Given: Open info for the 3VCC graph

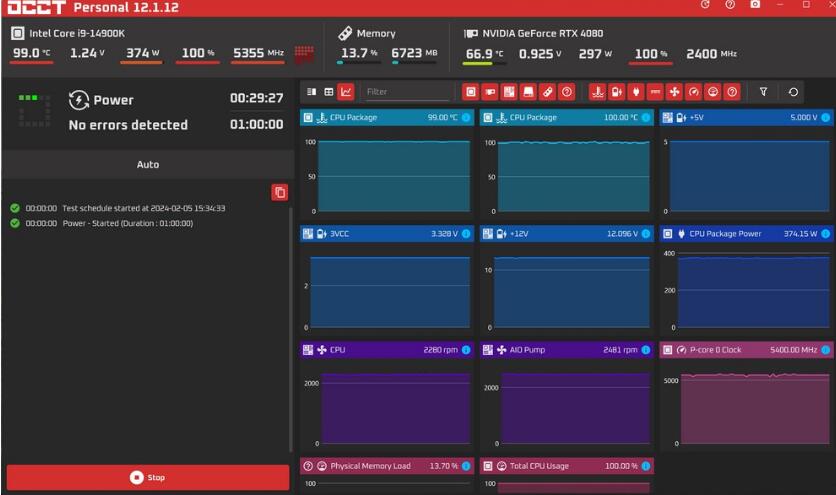Looking at the screenshot, I should (x=466, y=234).
